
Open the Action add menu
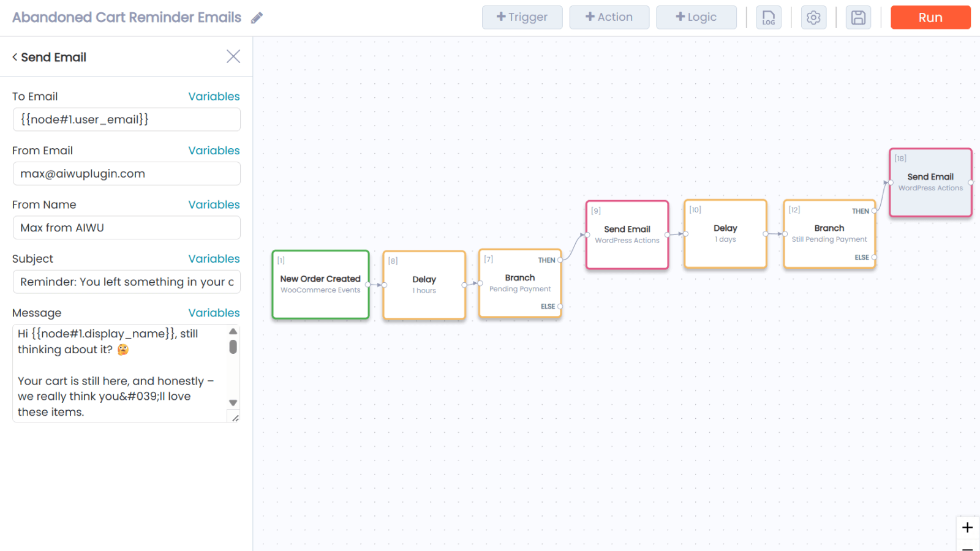click(609, 18)
